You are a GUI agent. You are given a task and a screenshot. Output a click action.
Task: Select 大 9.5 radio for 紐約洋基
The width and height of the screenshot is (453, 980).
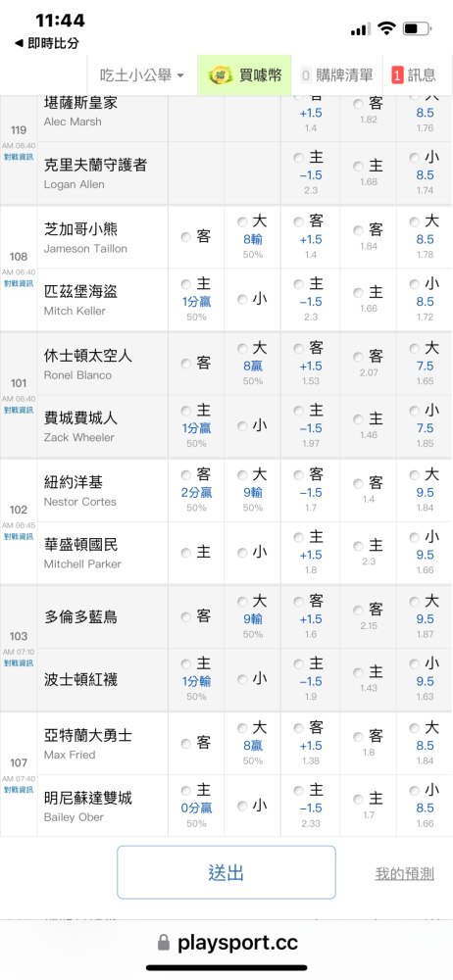(415, 475)
